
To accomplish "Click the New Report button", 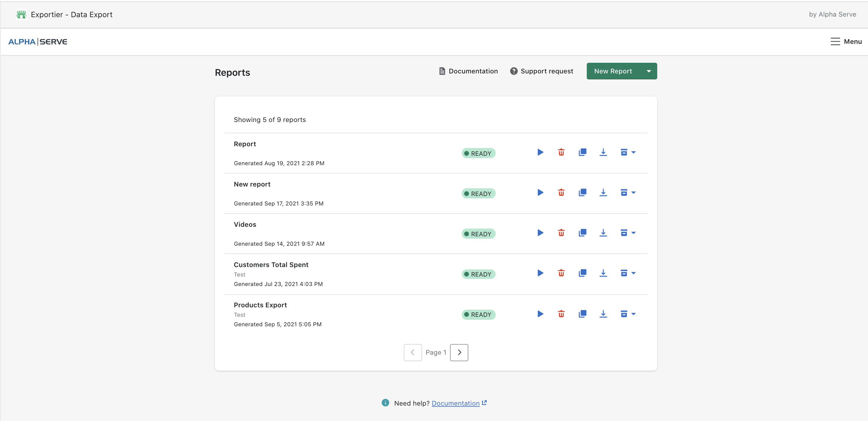I will (613, 71).
